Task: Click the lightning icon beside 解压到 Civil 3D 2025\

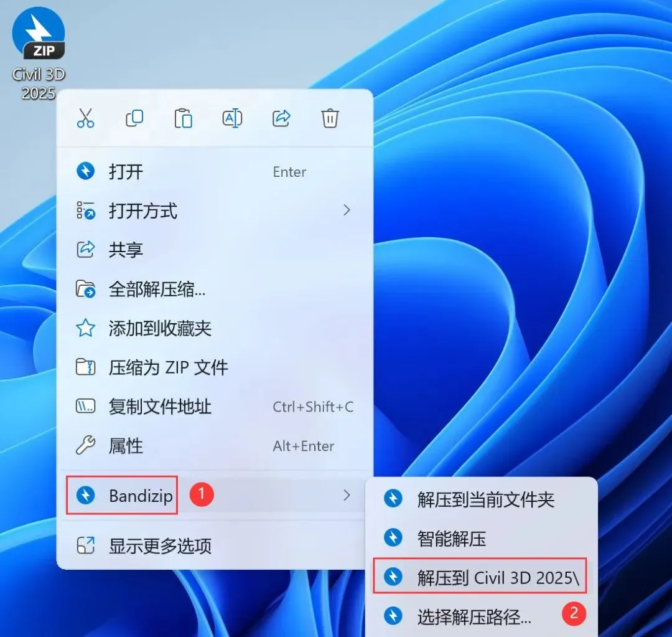Action: tap(393, 577)
